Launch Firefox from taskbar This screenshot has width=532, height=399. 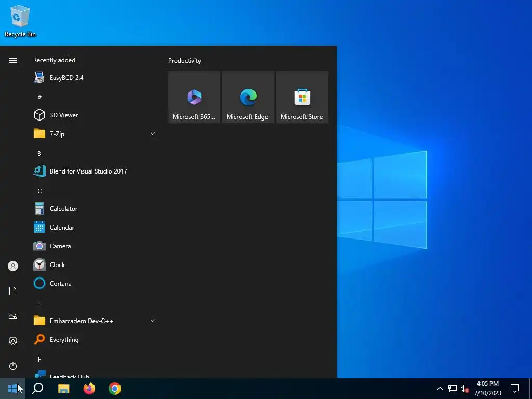tap(89, 389)
